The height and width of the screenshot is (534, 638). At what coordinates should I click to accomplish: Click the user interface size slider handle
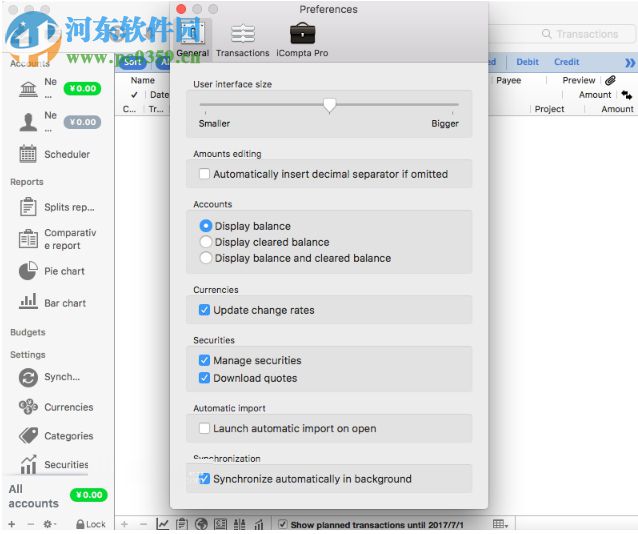tap(330, 105)
